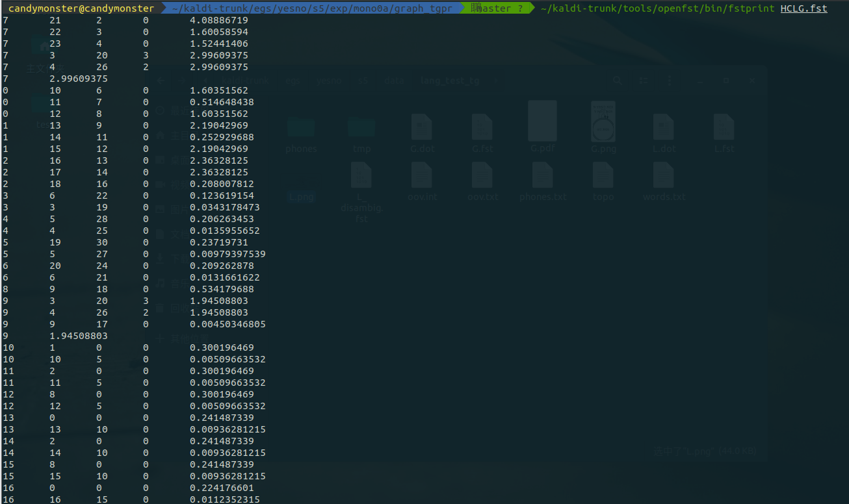Toggle file manager list/grid view icon
Screen dimensions: 849x504
coord(644,81)
